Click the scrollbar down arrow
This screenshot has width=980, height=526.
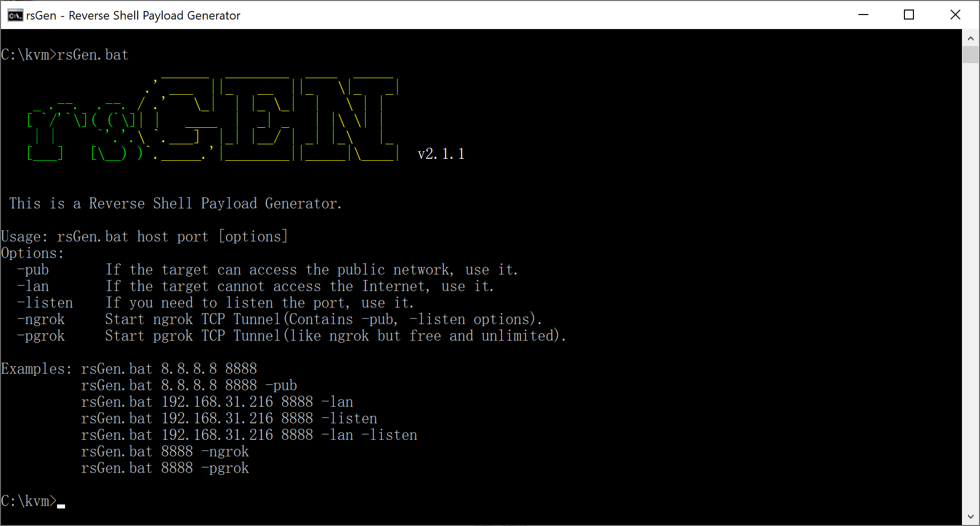click(x=970, y=516)
